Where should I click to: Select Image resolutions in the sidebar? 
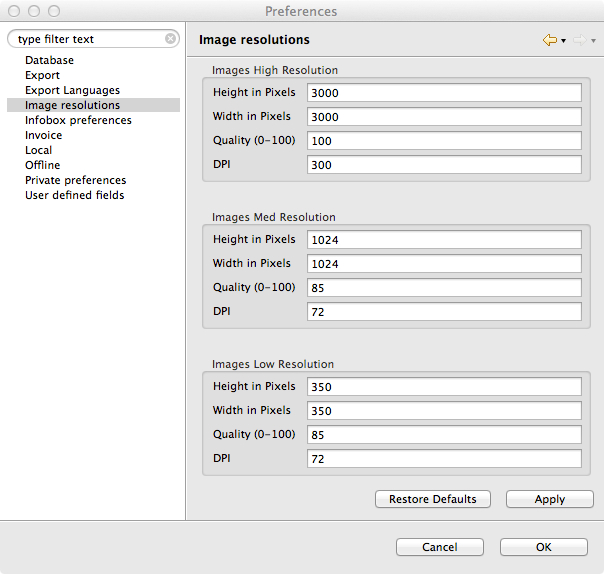pyautogui.click(x=93, y=105)
